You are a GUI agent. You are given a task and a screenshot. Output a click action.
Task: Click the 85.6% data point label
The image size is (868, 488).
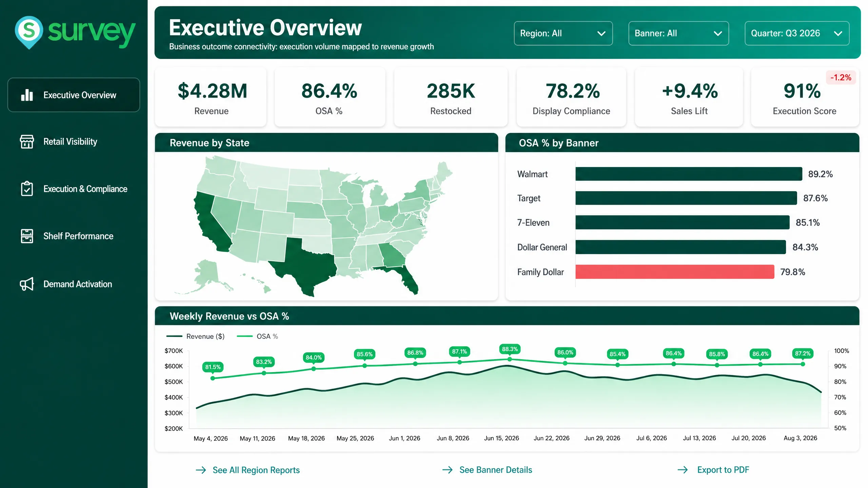(364, 354)
